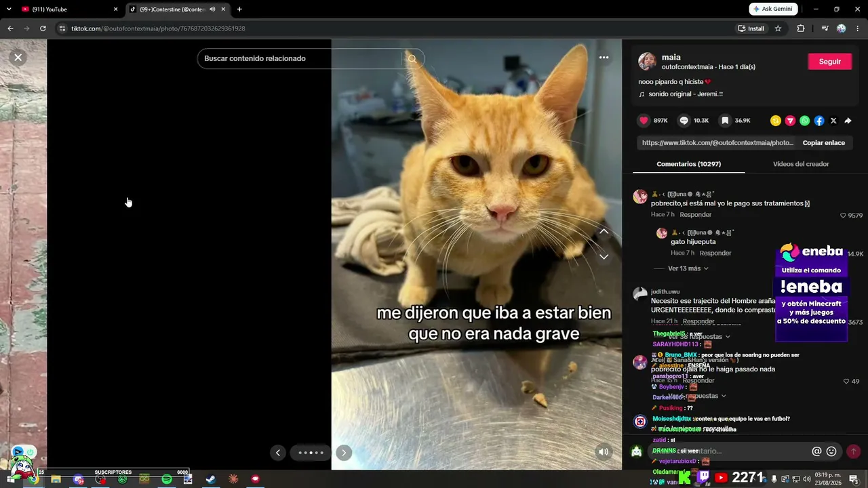868x488 pixels.
Task: Open comments via the speech bubble icon
Action: 684,121
